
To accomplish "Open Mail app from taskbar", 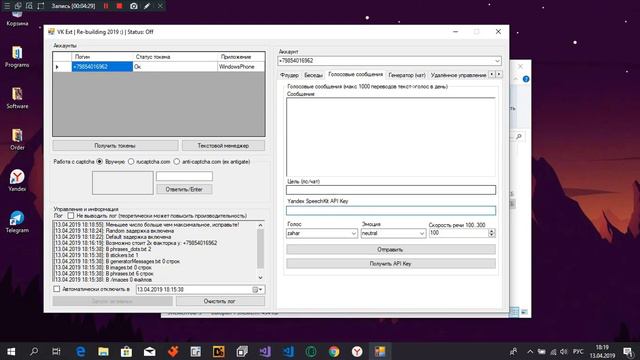I will 149,351.
